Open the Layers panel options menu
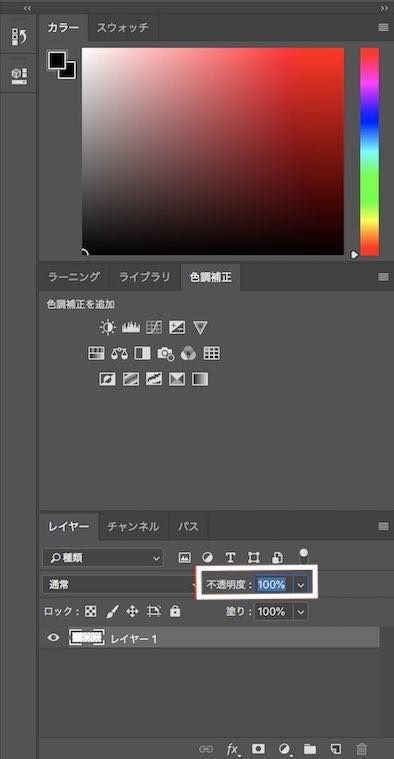 383,526
